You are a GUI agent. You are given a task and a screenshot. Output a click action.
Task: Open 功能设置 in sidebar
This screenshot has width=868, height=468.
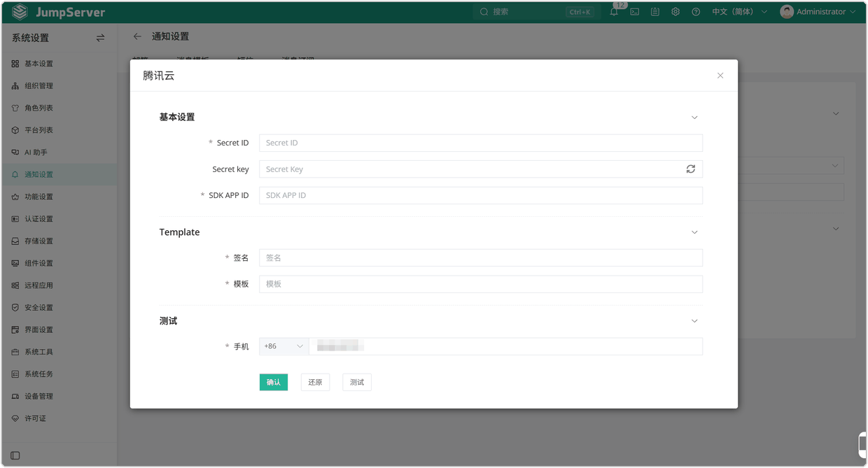pos(59,197)
